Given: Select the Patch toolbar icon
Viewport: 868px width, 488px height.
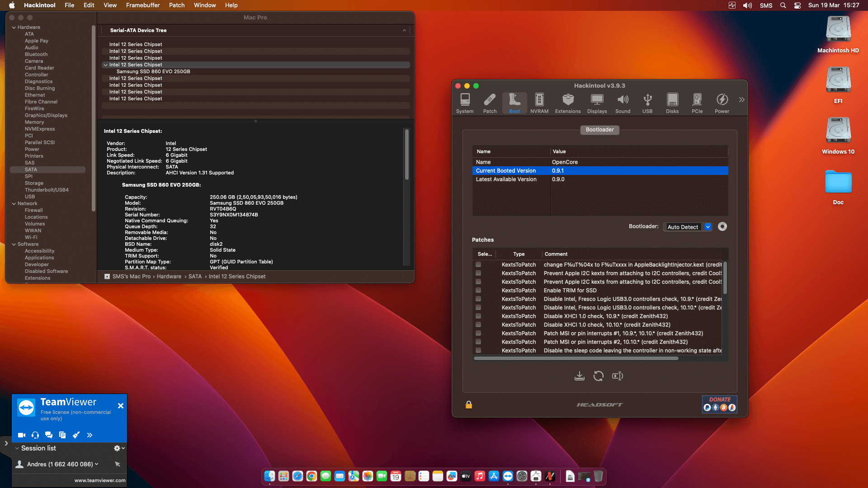Looking at the screenshot, I should point(490,103).
